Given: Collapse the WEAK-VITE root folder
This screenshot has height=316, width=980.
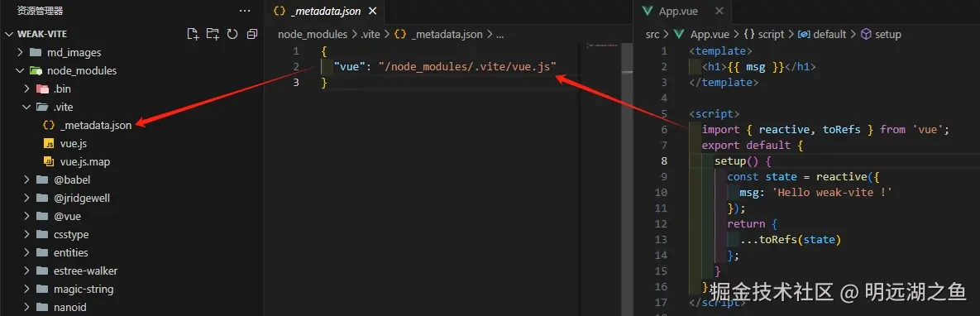Looking at the screenshot, I should point(9,34).
